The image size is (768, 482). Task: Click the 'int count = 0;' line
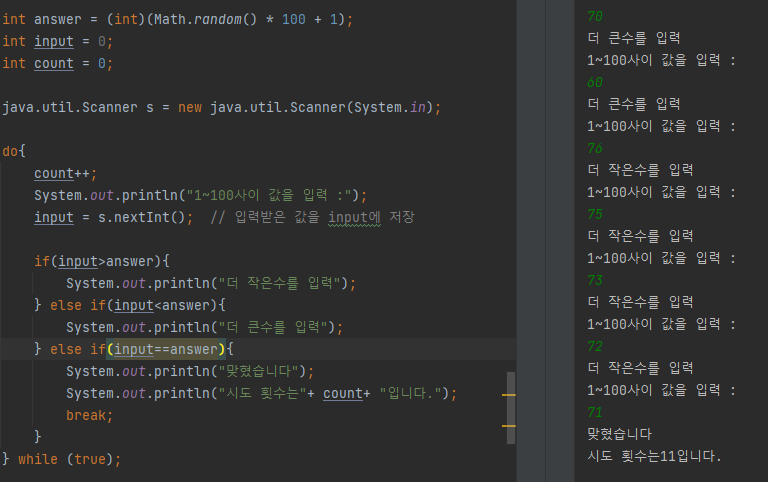click(57, 64)
